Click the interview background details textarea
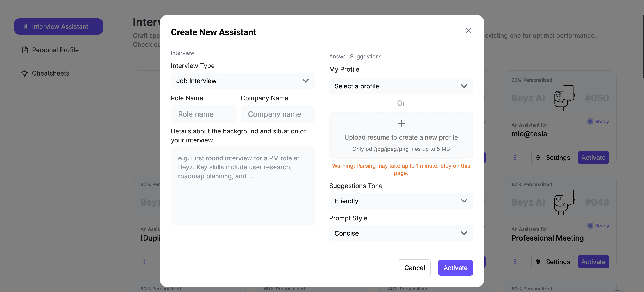 click(242, 186)
